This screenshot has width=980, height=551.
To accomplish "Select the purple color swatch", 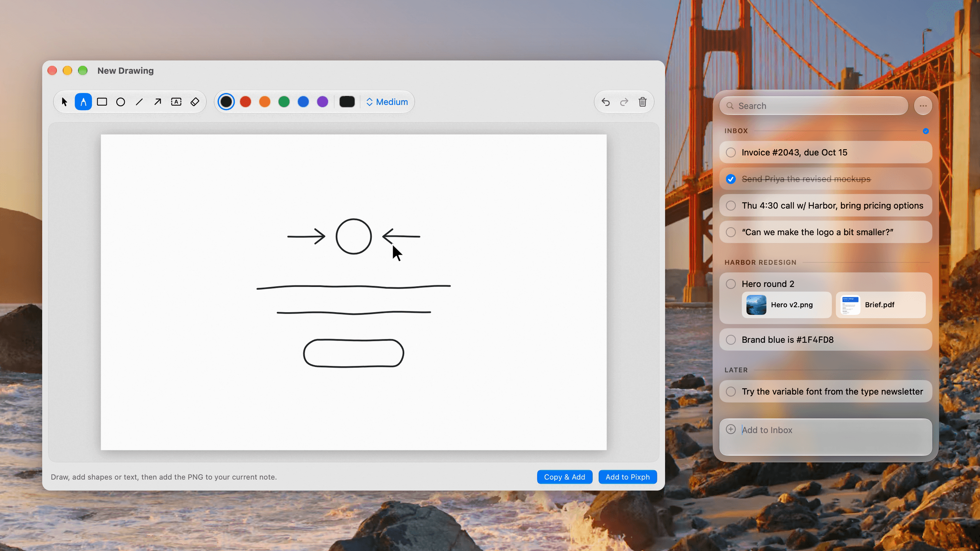I will (x=323, y=102).
